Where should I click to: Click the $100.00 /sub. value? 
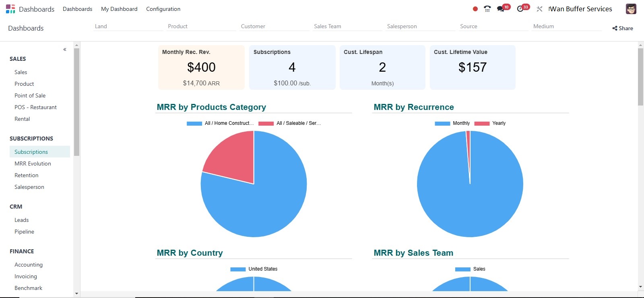coord(292,83)
